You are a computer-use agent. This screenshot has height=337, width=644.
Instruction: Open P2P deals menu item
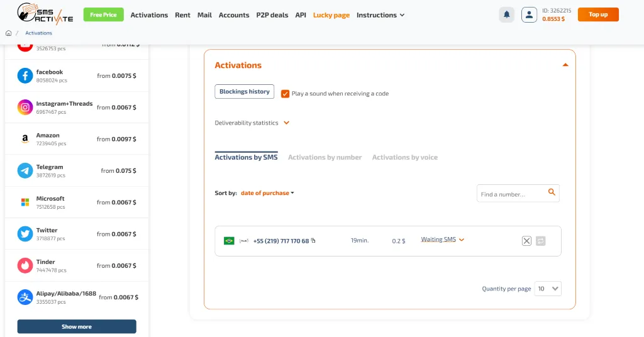point(272,15)
